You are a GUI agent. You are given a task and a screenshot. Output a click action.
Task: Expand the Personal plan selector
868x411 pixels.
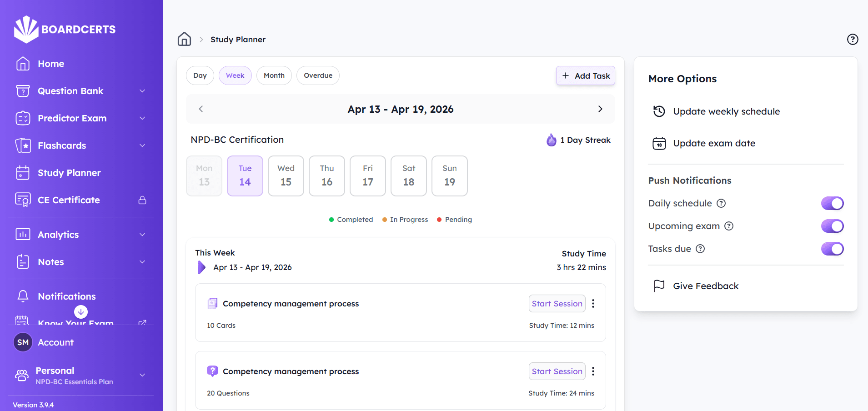point(142,376)
